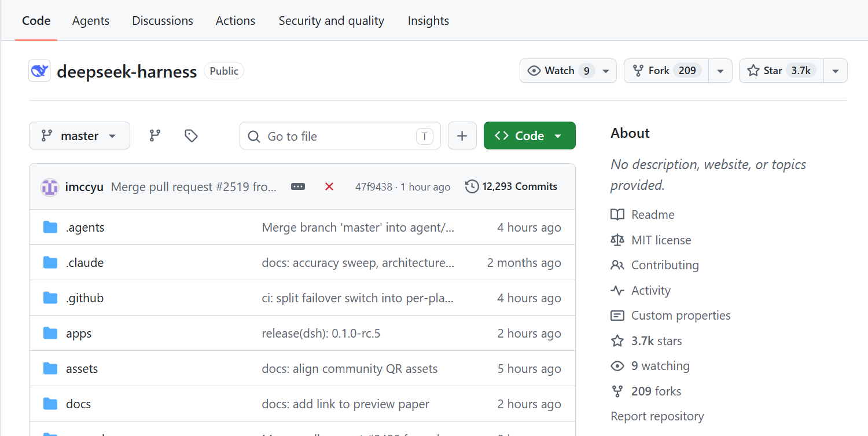The image size is (868, 436).
Task: Click the Report repository link
Action: [657, 416]
